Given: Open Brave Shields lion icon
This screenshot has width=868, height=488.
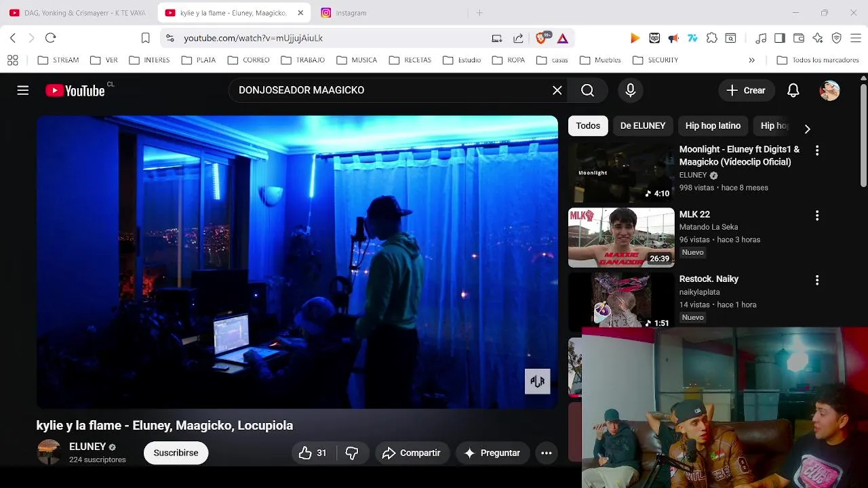Looking at the screenshot, I should 541,38.
